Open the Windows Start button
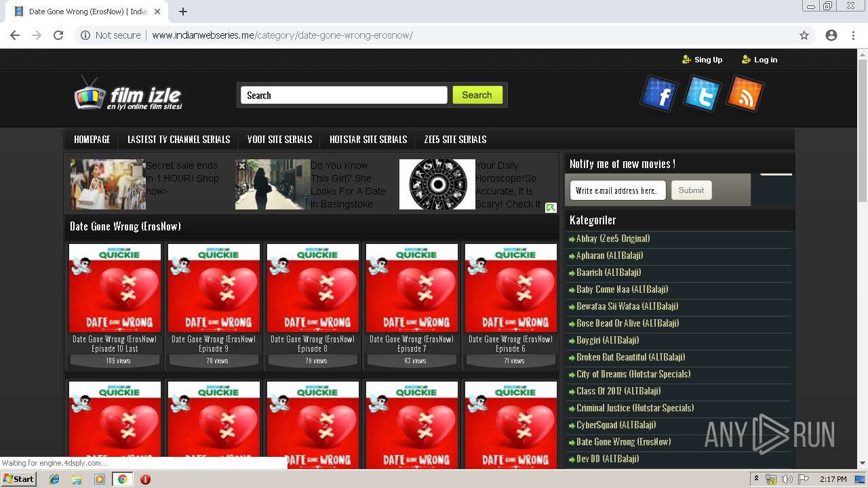This screenshot has width=868, height=488. (18, 479)
